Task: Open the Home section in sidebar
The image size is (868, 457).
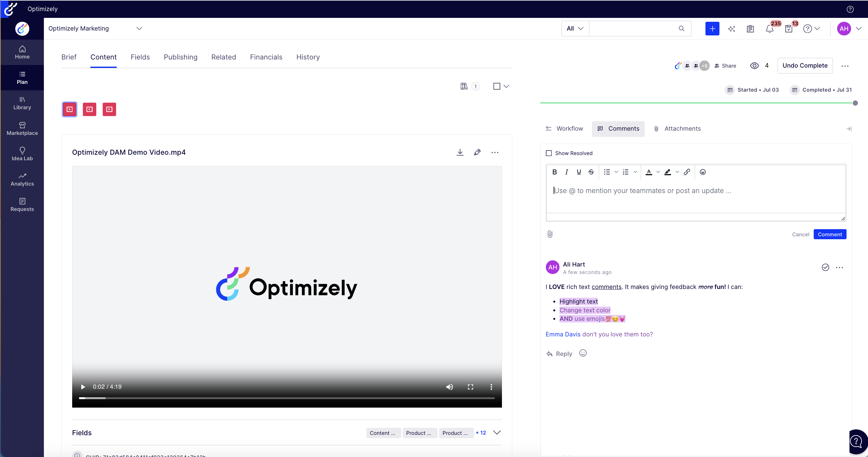Action: 22,52
